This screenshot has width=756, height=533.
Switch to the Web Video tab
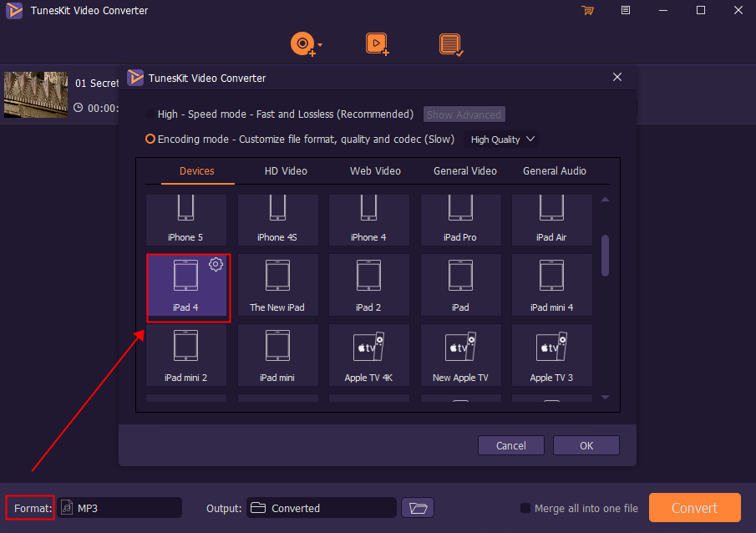(x=375, y=170)
